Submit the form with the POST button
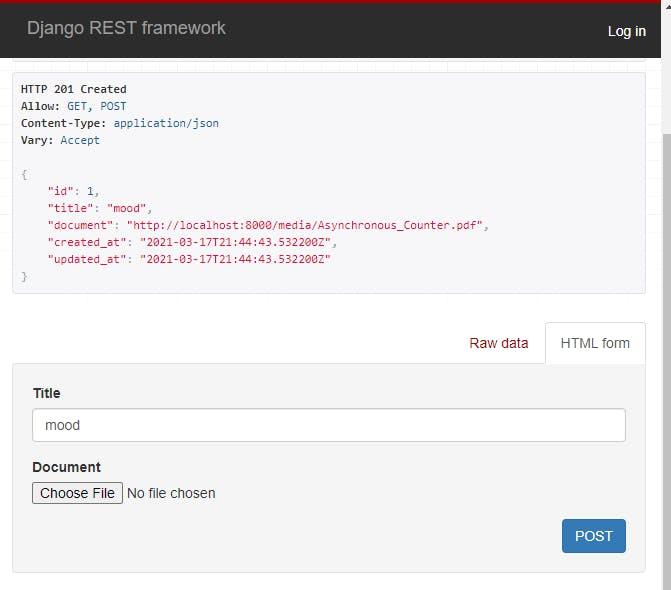Image resolution: width=671 pixels, height=590 pixels. [x=593, y=536]
